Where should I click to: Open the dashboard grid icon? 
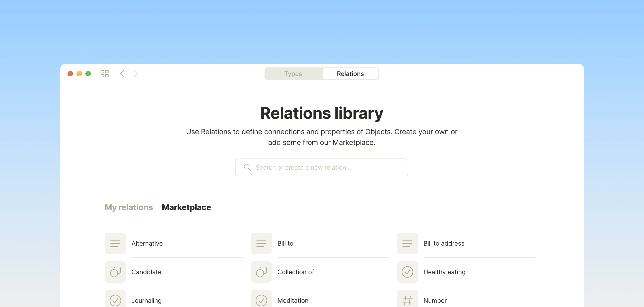pyautogui.click(x=104, y=74)
